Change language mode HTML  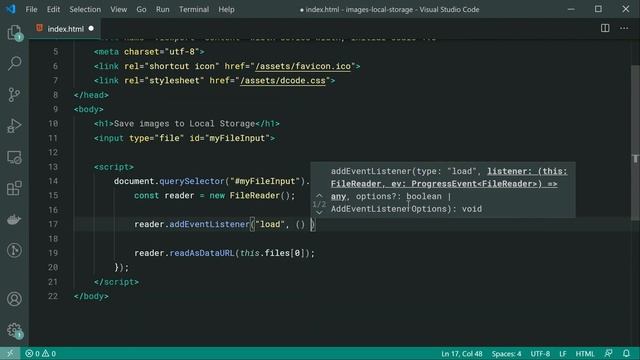(x=584, y=353)
